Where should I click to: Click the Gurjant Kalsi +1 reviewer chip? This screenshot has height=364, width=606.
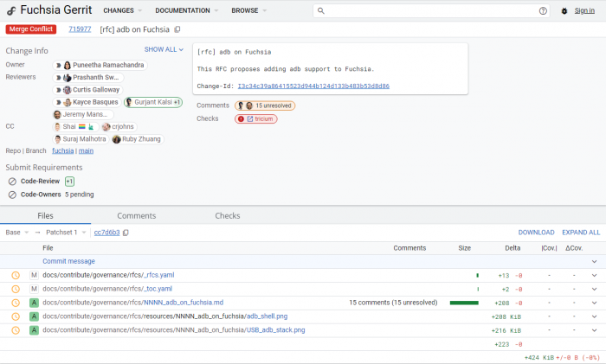(153, 102)
